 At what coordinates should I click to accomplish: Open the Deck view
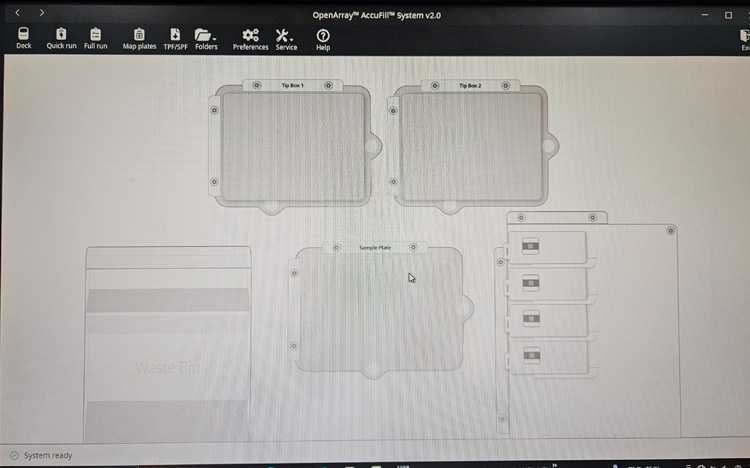(23, 38)
